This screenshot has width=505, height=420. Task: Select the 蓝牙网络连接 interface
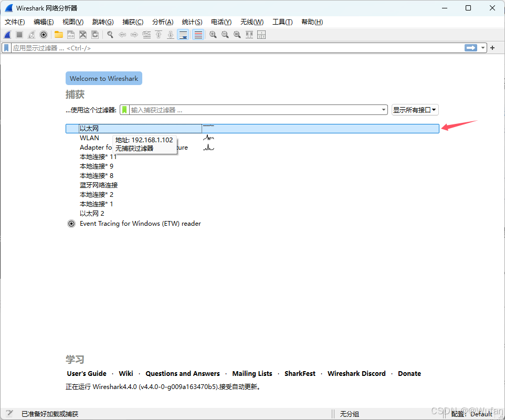pyautogui.click(x=99, y=185)
